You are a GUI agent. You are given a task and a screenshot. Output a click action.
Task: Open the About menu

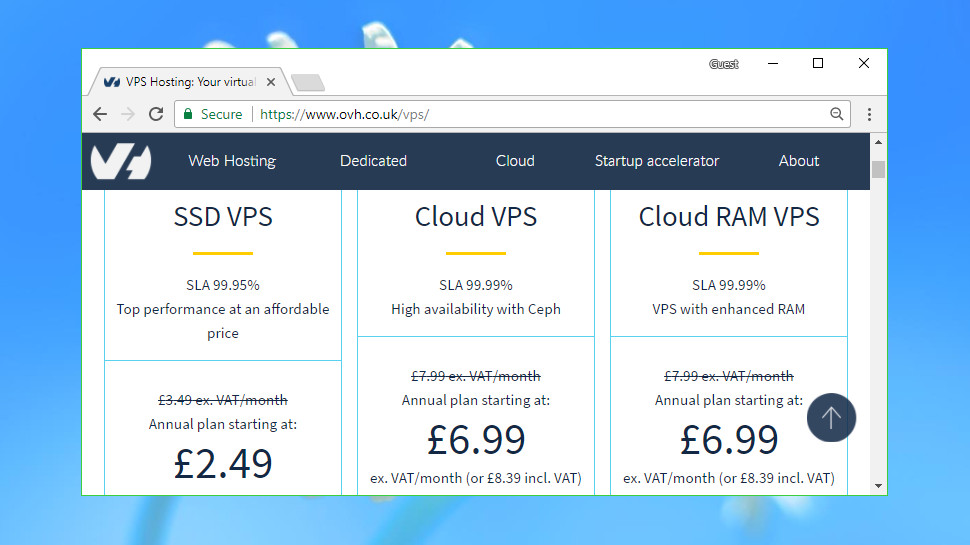799,161
